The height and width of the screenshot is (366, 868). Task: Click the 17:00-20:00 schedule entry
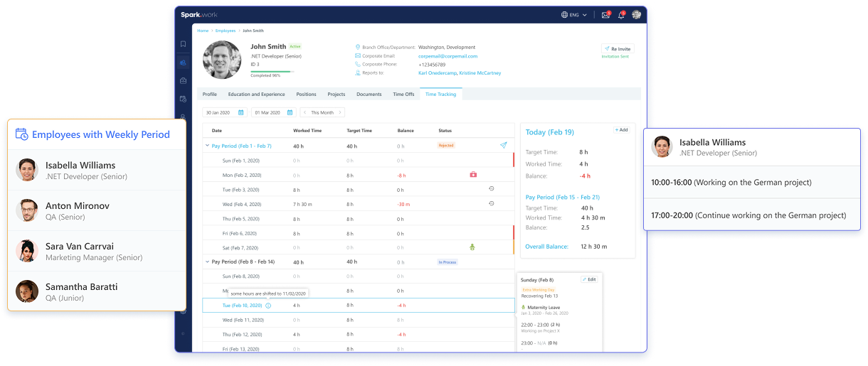(752, 215)
